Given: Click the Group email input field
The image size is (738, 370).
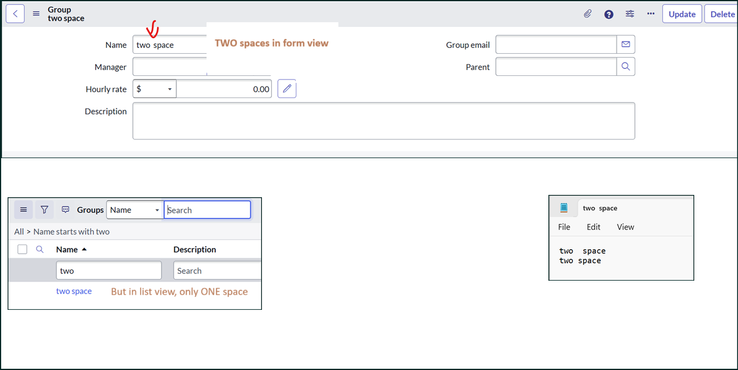Looking at the screenshot, I should [x=556, y=45].
